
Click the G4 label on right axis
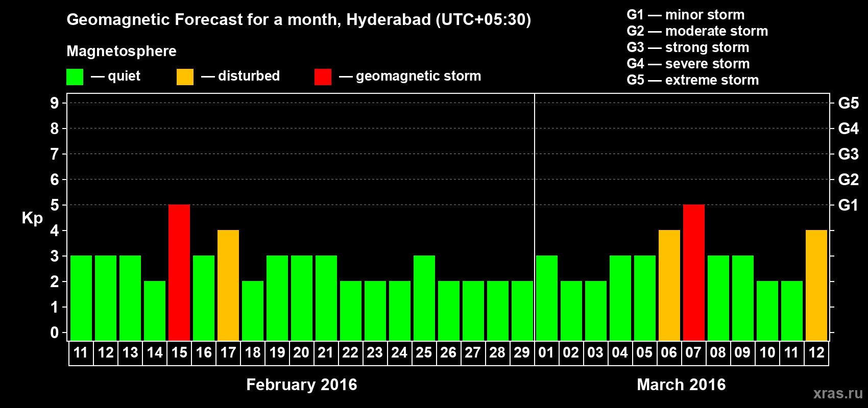click(x=849, y=129)
